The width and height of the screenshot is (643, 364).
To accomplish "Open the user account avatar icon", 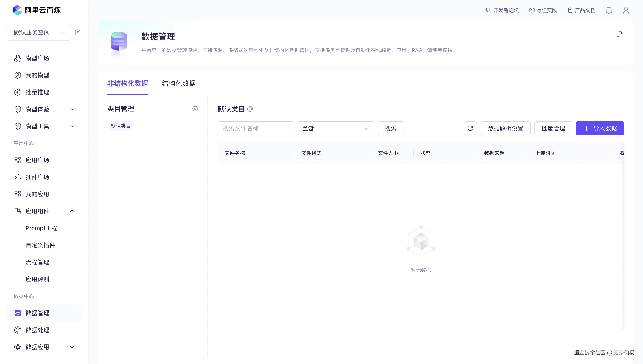I will [x=626, y=10].
